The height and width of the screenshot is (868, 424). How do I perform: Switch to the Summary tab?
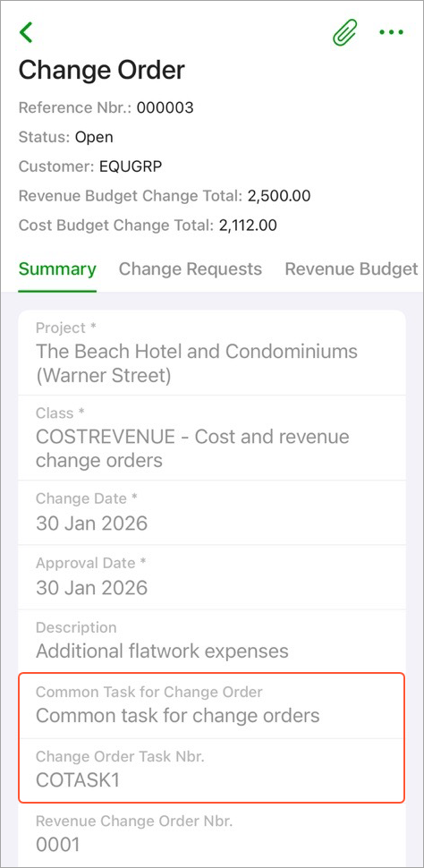pos(57,269)
